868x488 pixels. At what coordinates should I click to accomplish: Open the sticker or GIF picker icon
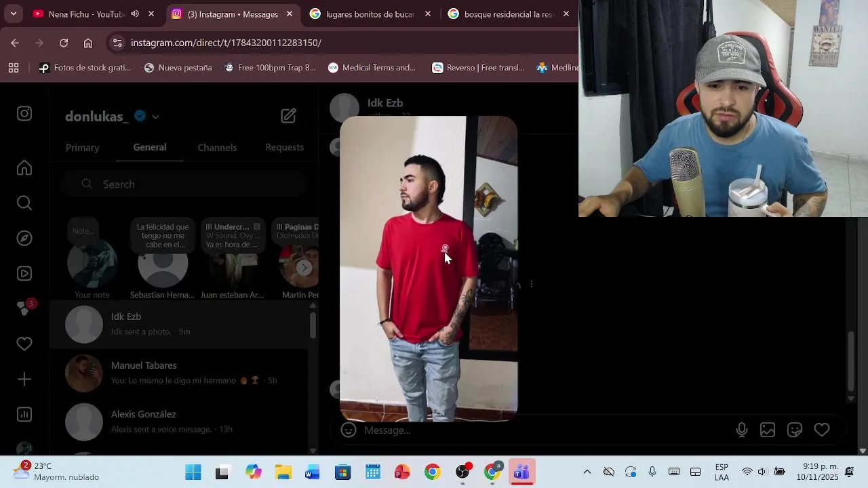pos(795,430)
